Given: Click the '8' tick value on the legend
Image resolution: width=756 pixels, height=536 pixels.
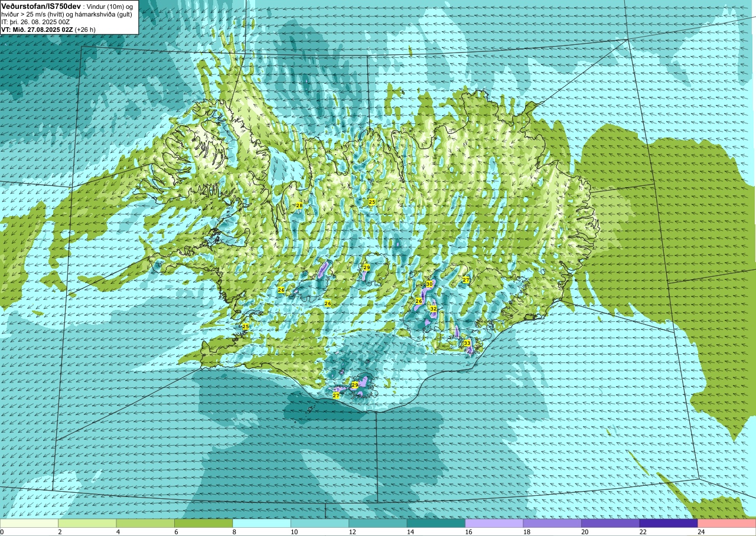Looking at the screenshot, I should point(233,532).
